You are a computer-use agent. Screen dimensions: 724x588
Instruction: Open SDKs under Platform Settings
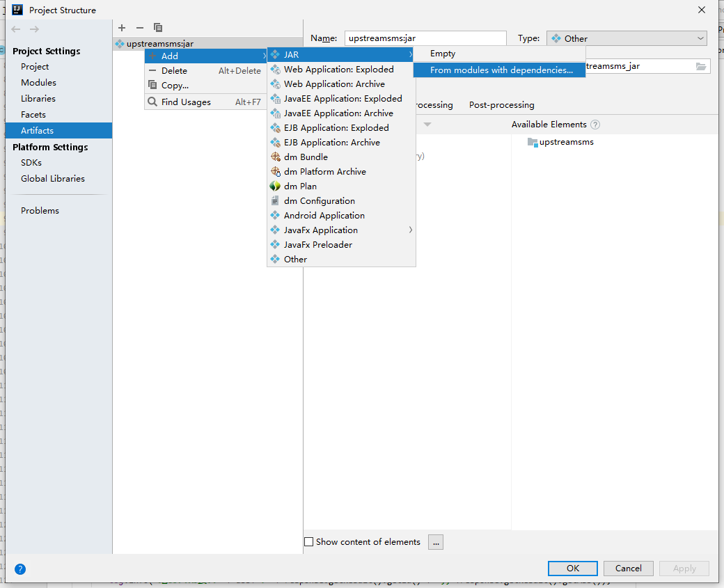tap(58, 162)
